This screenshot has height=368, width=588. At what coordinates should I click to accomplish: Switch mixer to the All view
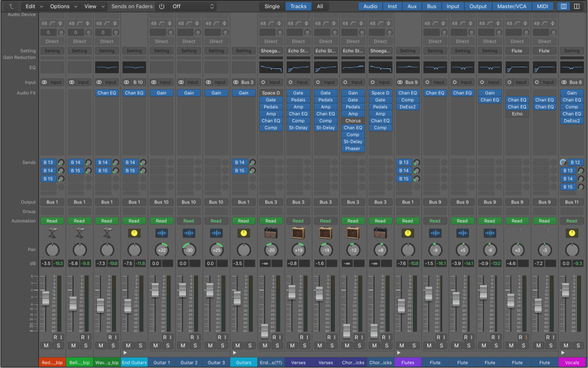pos(320,6)
